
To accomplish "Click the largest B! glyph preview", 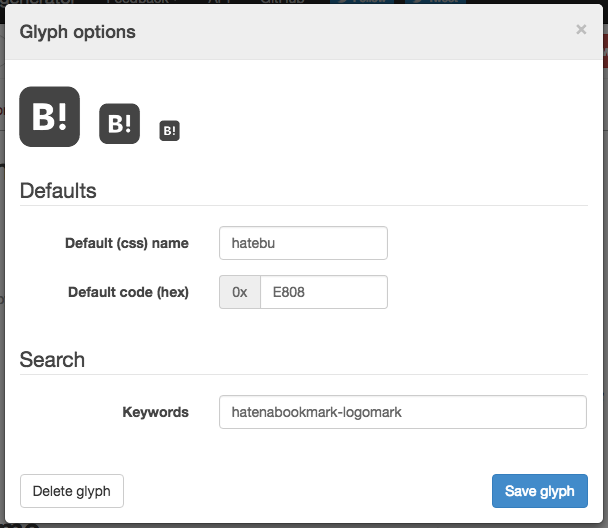I will point(49,117).
